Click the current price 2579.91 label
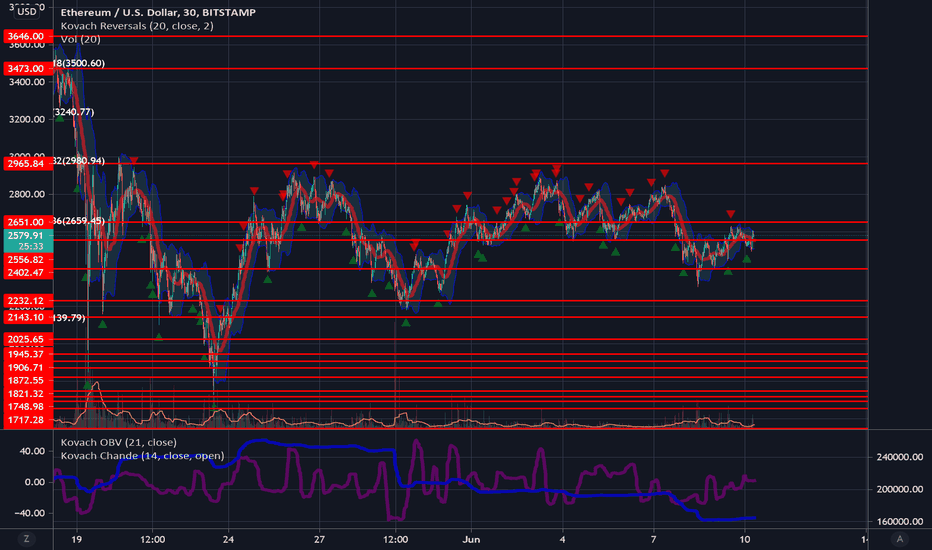Image resolution: width=932 pixels, height=550 pixels. click(x=28, y=235)
